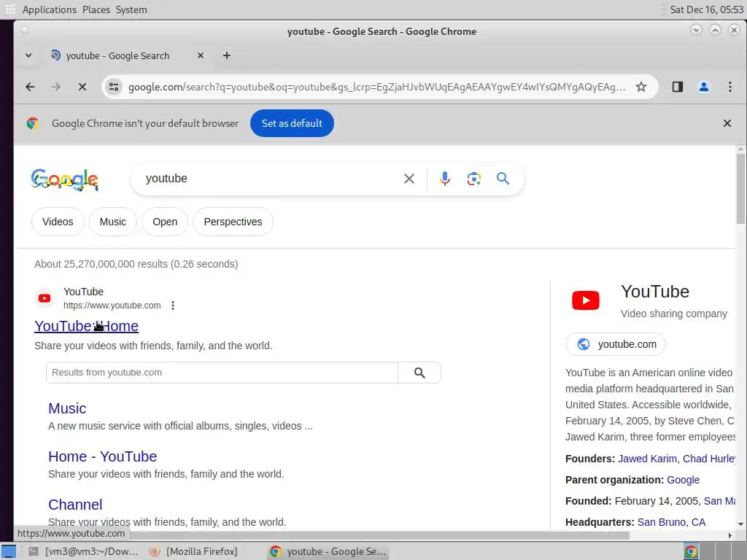Open Chrome three-dot menu
Screen dimensions: 747x560
(729, 87)
